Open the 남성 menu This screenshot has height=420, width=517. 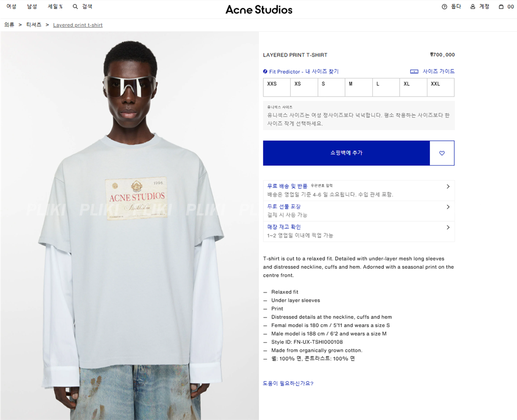click(32, 7)
